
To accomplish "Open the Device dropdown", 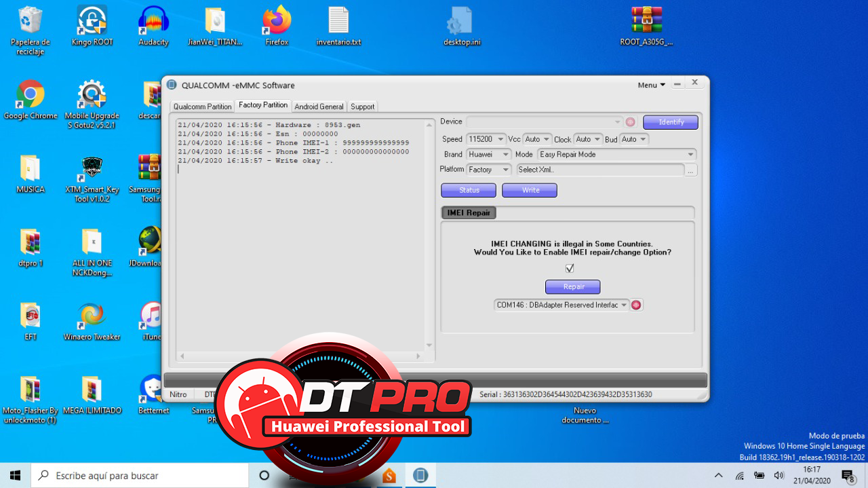I will [544, 122].
